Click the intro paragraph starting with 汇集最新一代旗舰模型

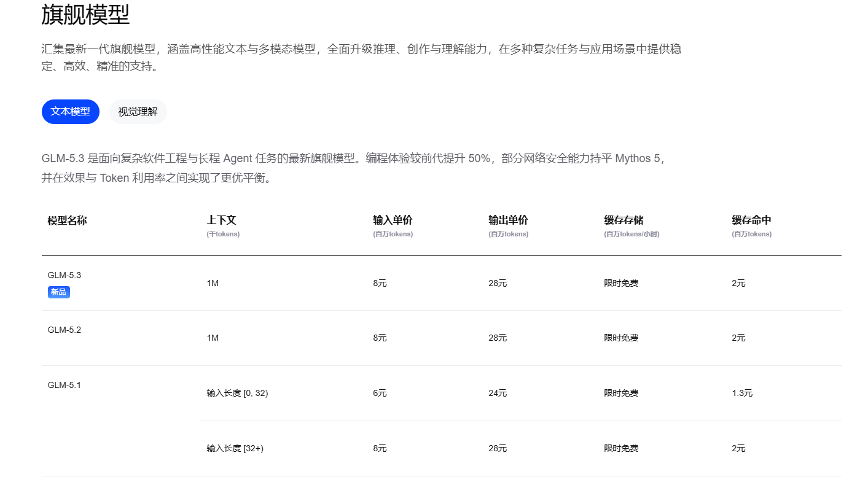point(361,57)
